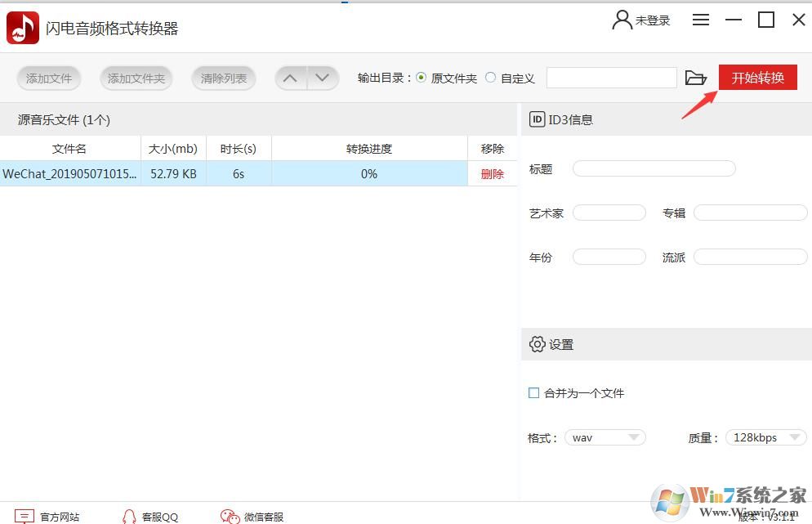The image size is (812, 524).
Task: Open the 质量 128kbps dropdown
Action: coord(765,437)
